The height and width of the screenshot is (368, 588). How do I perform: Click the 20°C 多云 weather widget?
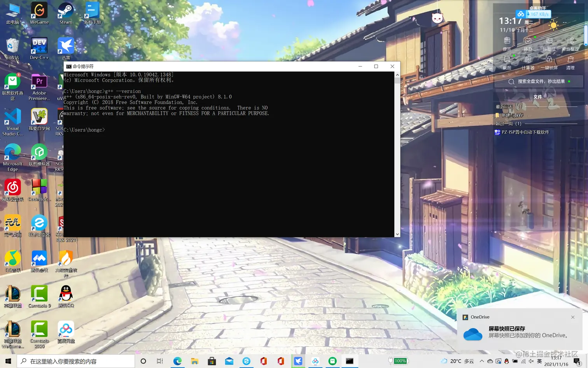tap(457, 361)
